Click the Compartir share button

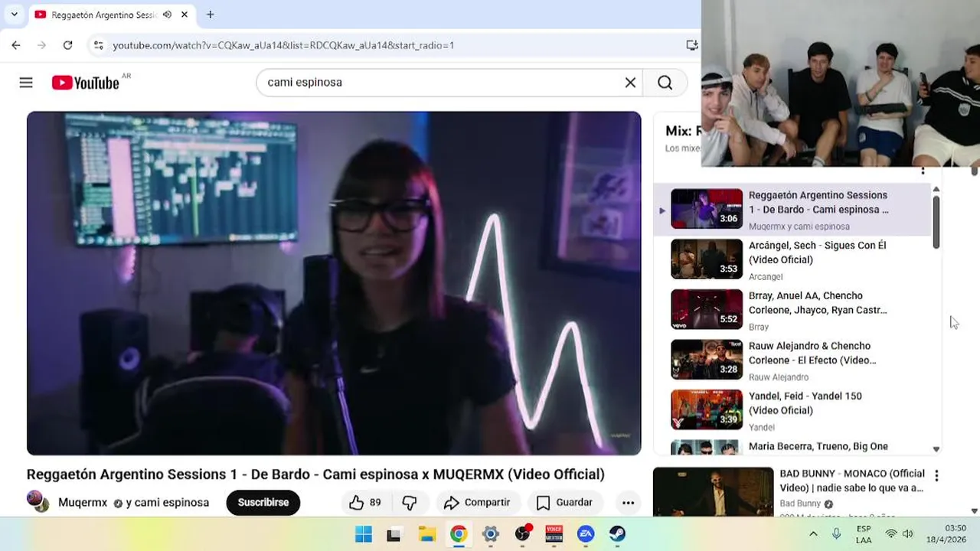[478, 503]
